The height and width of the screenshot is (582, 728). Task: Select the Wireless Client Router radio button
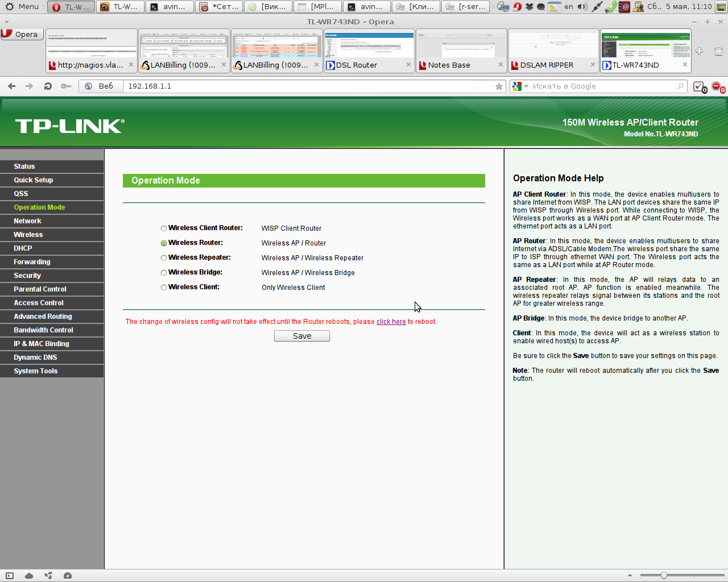click(x=164, y=228)
